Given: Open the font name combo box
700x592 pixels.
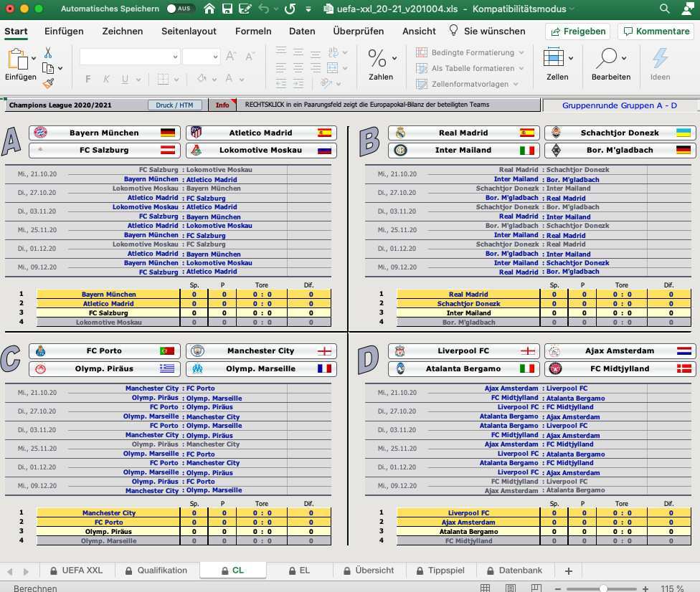Looking at the screenshot, I should click(130, 57).
